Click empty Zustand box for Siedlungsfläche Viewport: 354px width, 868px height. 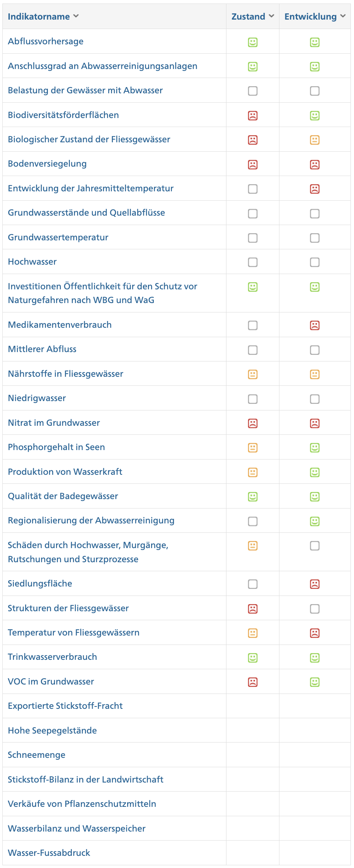tap(253, 584)
